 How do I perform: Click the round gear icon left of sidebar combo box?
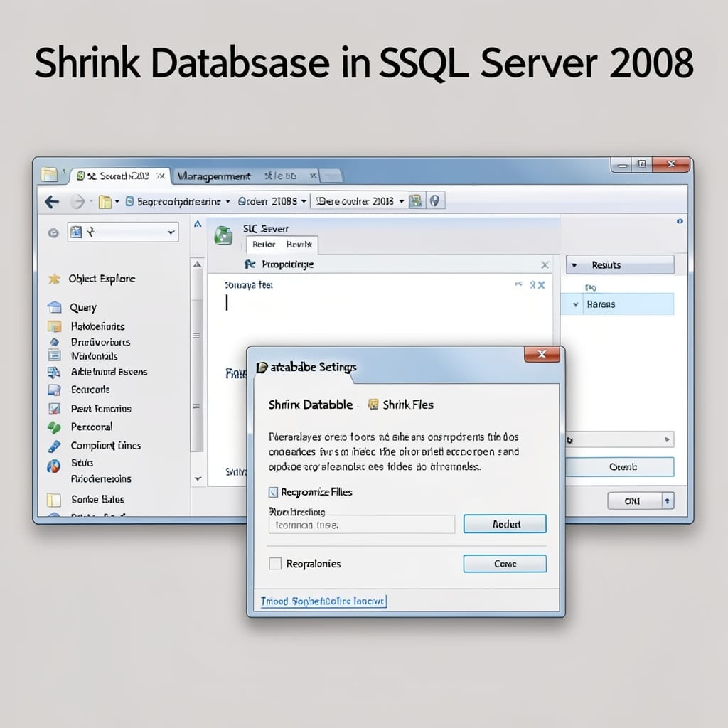pyautogui.click(x=53, y=232)
